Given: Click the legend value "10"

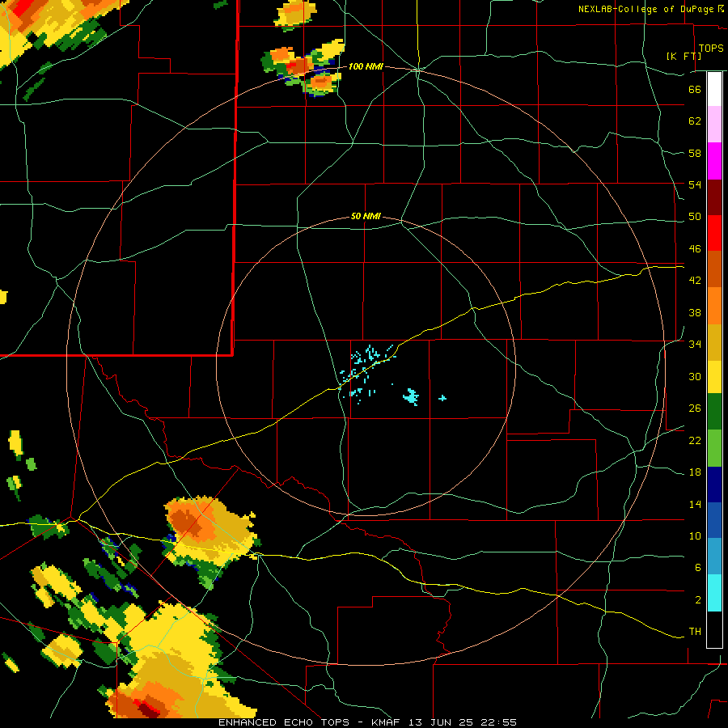Looking at the screenshot, I should pyautogui.click(x=695, y=536).
